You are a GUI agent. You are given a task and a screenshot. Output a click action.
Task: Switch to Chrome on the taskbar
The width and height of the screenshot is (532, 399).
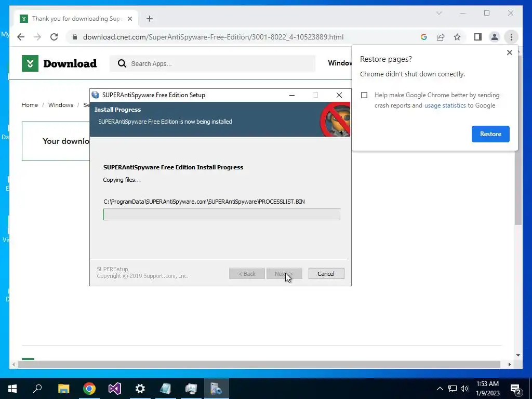pos(89,389)
